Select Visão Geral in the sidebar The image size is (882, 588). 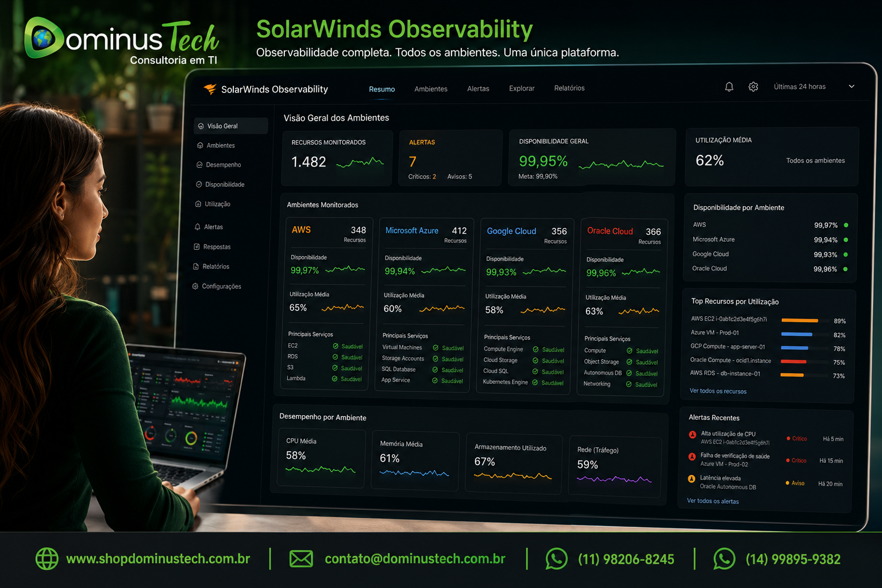(x=231, y=126)
